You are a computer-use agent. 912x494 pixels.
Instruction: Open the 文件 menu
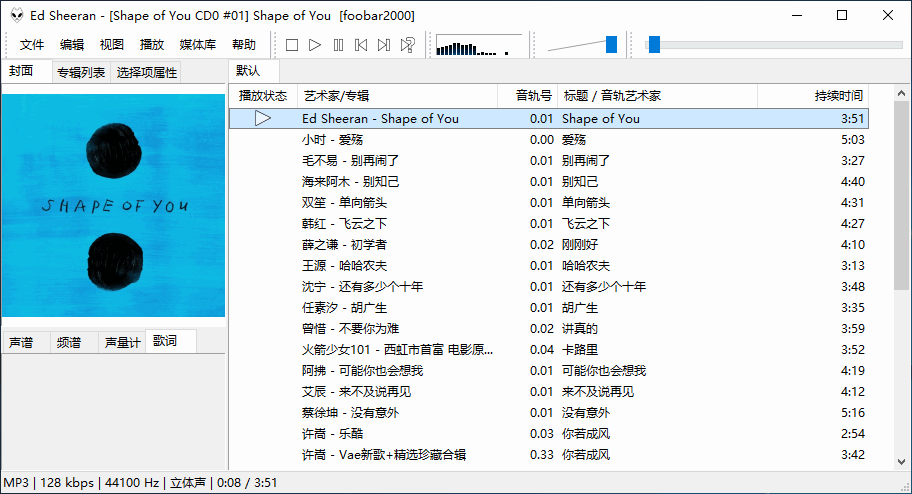coord(31,45)
